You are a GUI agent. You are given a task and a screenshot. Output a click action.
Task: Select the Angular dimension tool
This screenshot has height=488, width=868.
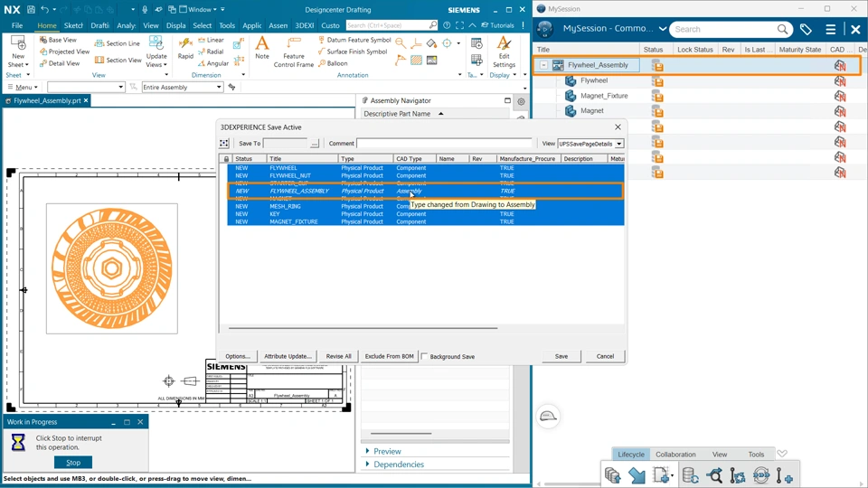(213, 63)
